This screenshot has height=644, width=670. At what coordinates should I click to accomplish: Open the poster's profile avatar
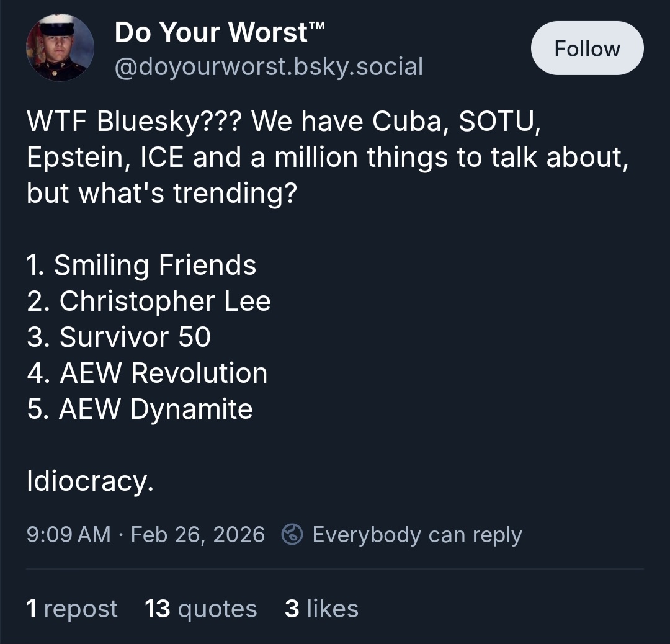(60, 48)
